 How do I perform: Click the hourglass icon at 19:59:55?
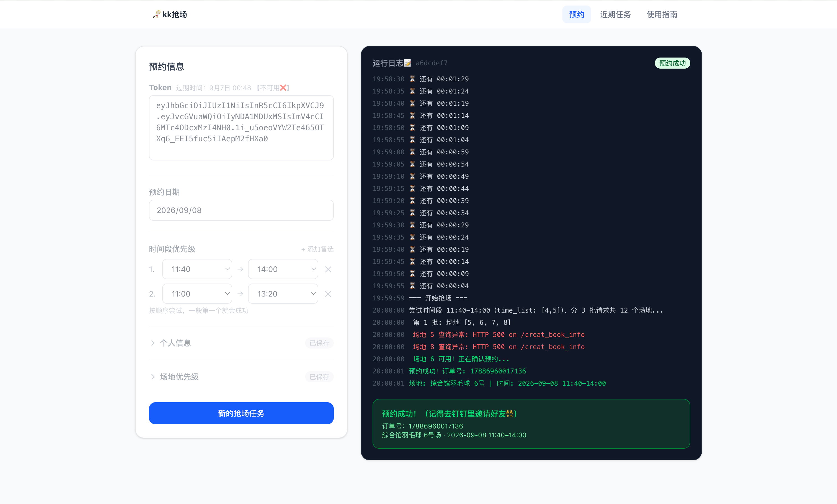[412, 286]
